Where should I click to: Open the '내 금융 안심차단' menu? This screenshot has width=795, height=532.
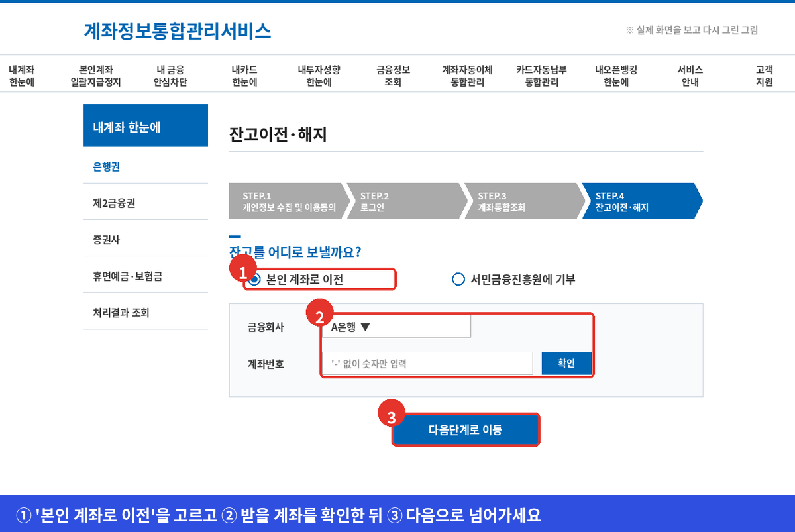[x=170, y=76]
